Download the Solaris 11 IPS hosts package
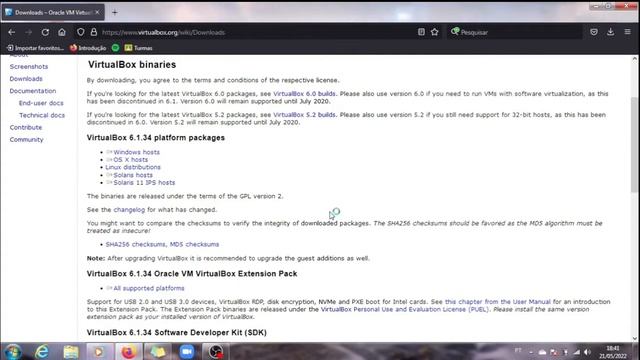This screenshot has height=360, width=640. tap(144, 183)
